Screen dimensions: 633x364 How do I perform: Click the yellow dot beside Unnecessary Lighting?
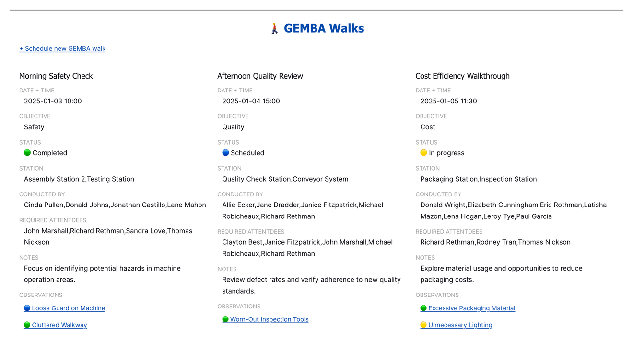coord(423,325)
